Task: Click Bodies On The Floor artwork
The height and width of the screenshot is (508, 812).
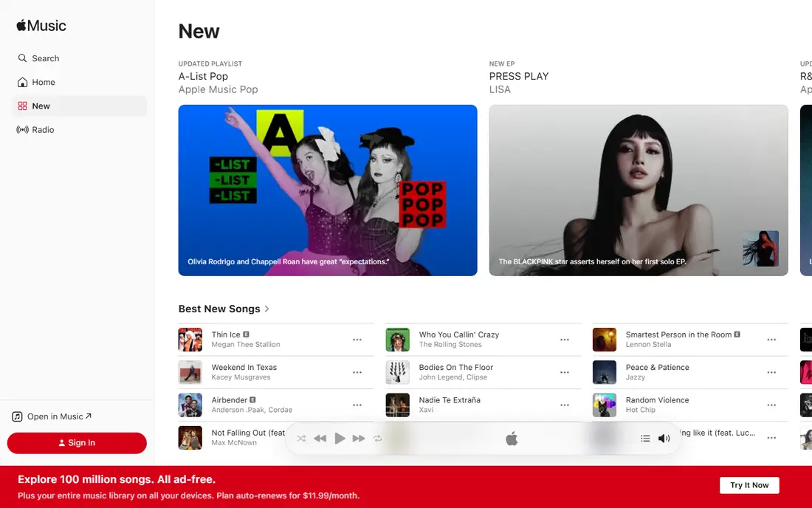Action: 398,372
